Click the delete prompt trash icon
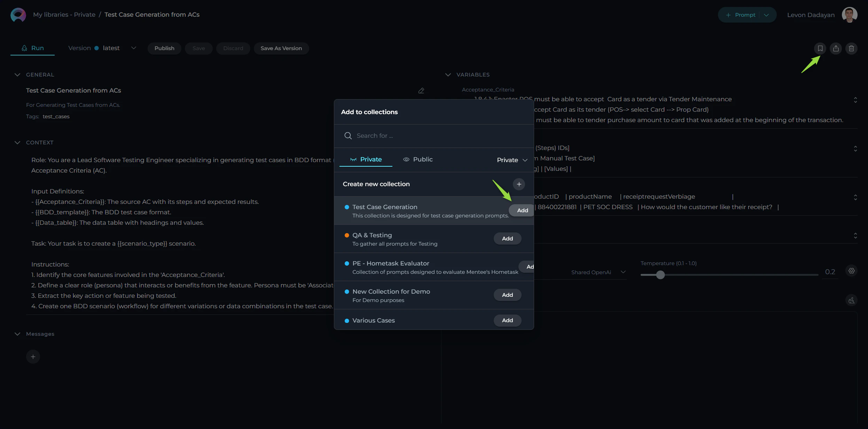The width and height of the screenshot is (868, 429). tap(851, 48)
